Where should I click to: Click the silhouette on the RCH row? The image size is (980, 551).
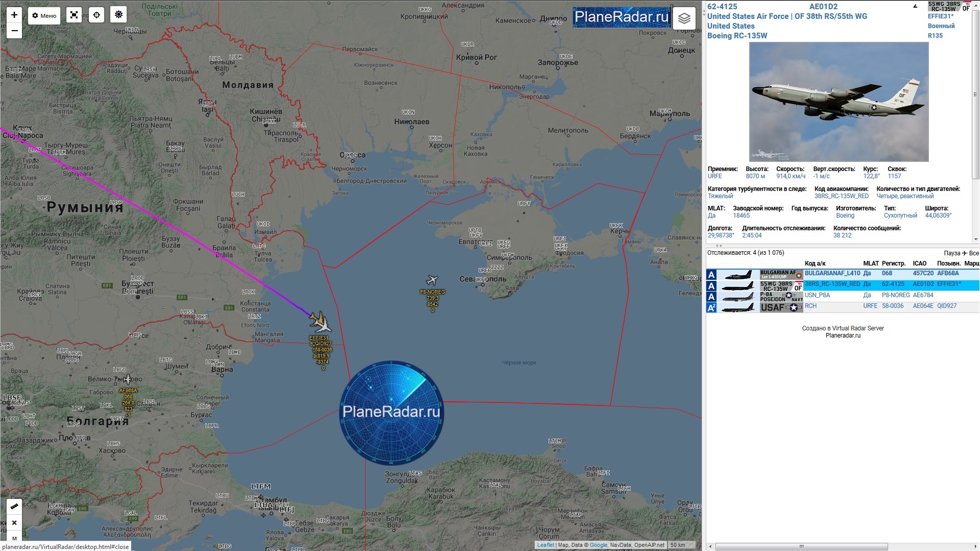(738, 308)
